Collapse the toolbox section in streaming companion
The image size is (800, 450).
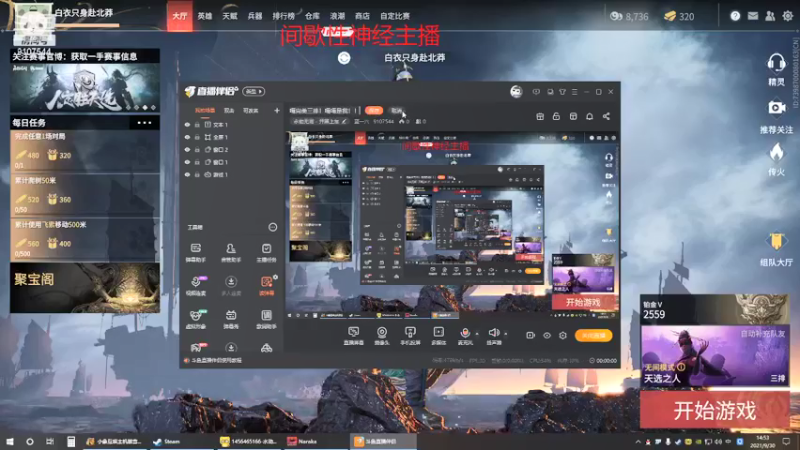[x=272, y=227]
